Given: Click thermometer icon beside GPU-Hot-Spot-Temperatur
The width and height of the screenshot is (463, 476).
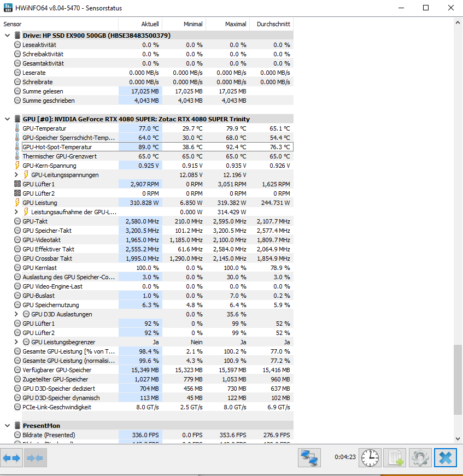Looking at the screenshot, I should tap(17, 147).
